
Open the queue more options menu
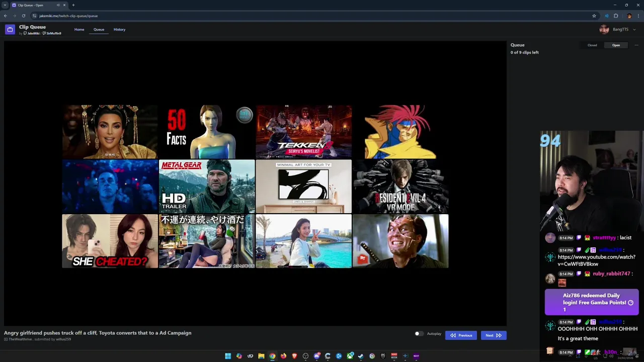tap(636, 45)
